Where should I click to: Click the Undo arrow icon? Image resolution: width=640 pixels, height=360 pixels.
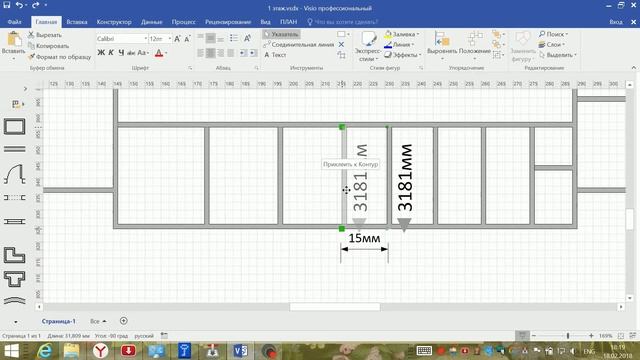point(19,5)
